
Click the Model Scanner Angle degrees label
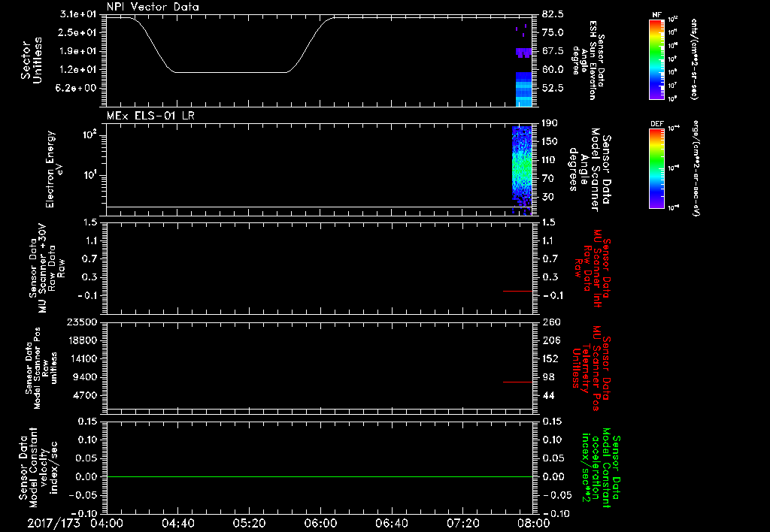(x=590, y=170)
